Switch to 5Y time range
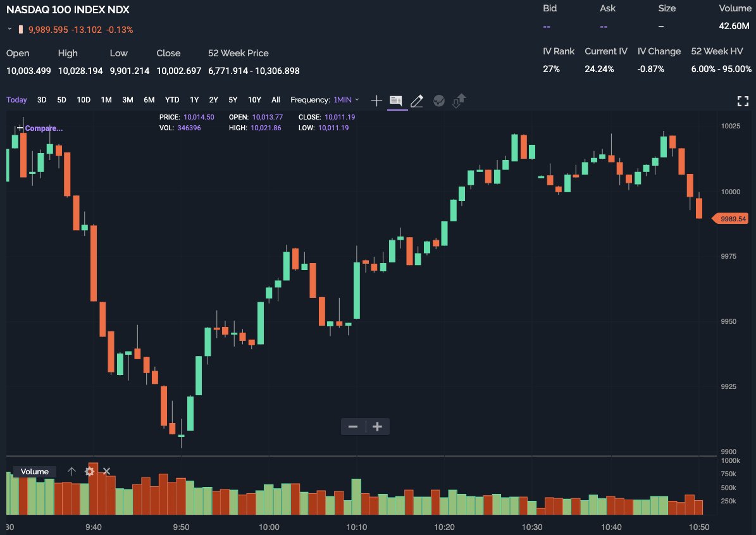Viewport: 756px width, 535px height. pos(233,100)
